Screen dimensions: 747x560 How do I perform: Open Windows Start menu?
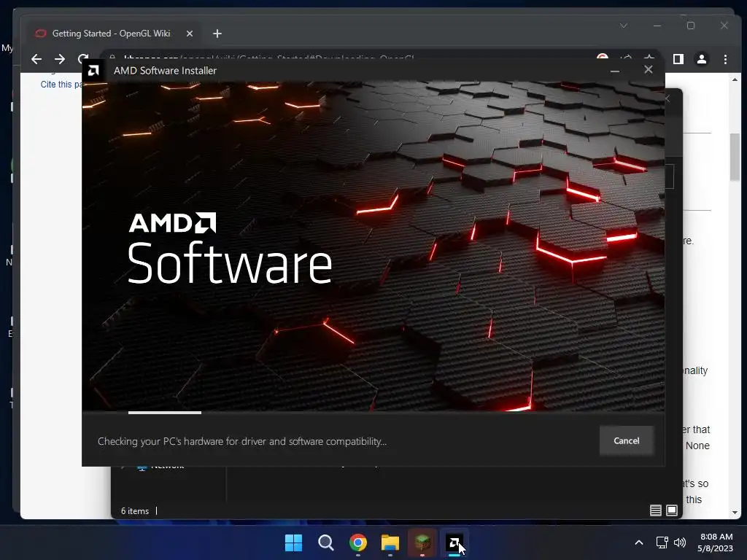click(293, 542)
